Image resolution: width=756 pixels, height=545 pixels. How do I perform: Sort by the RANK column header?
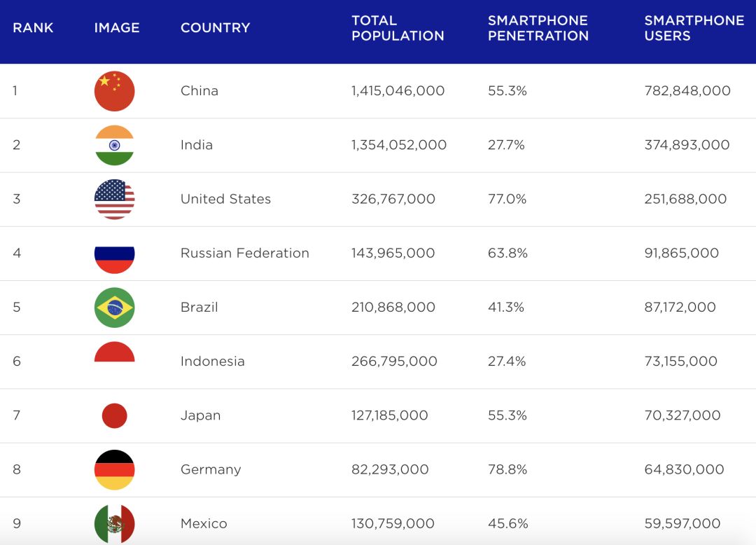point(33,28)
